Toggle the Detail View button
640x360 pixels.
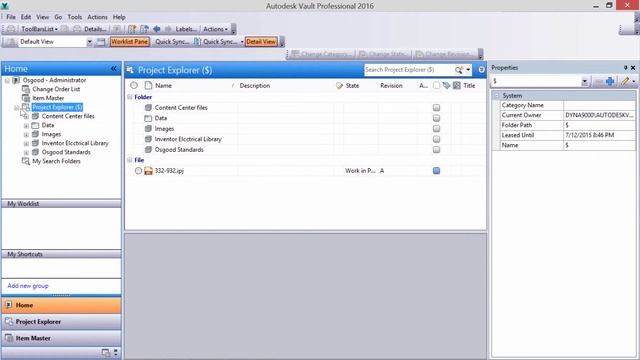click(261, 42)
